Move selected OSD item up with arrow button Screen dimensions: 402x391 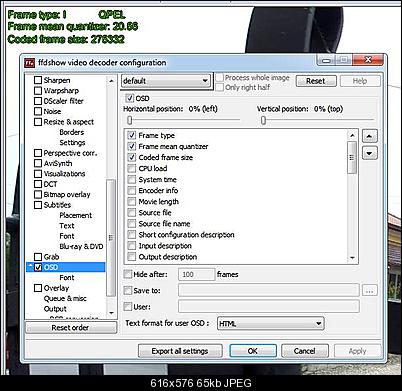[370, 136]
